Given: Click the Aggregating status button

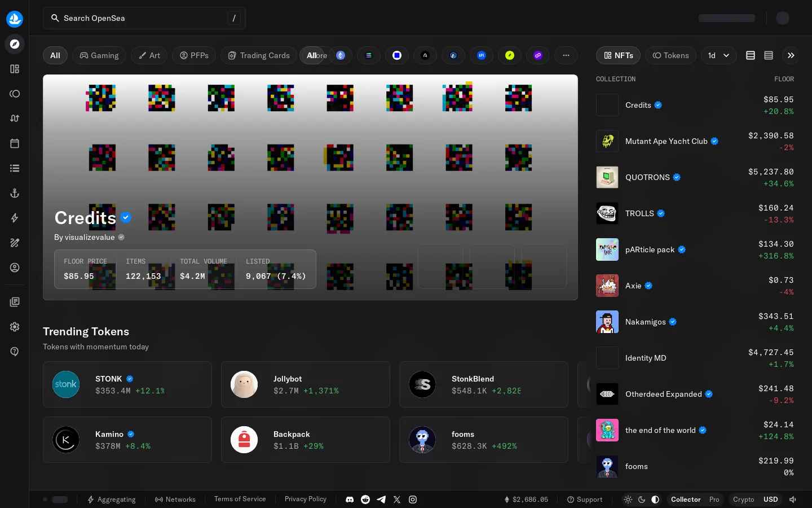Looking at the screenshot, I should coord(111,500).
